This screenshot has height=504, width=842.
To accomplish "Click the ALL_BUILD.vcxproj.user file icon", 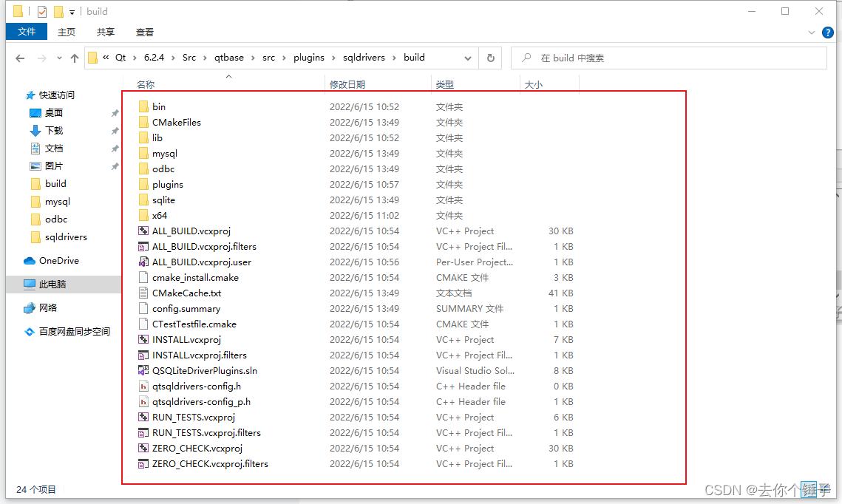I will pyautogui.click(x=143, y=262).
